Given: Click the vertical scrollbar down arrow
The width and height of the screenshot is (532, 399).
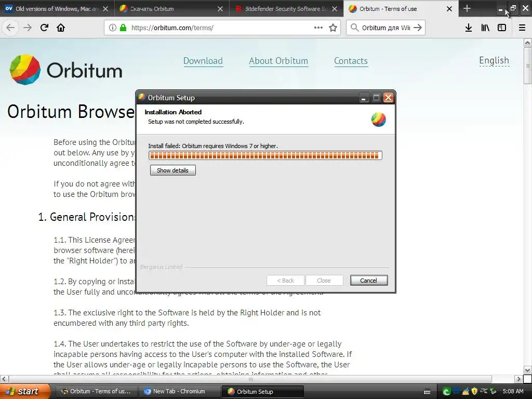Looking at the screenshot, I should pos(528,370).
